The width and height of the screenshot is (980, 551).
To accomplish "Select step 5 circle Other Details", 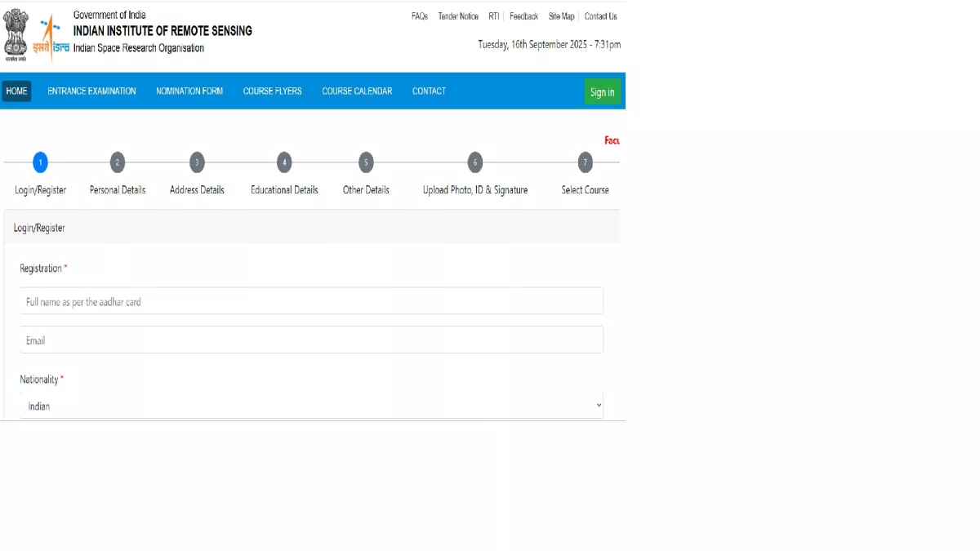I will [x=366, y=162].
